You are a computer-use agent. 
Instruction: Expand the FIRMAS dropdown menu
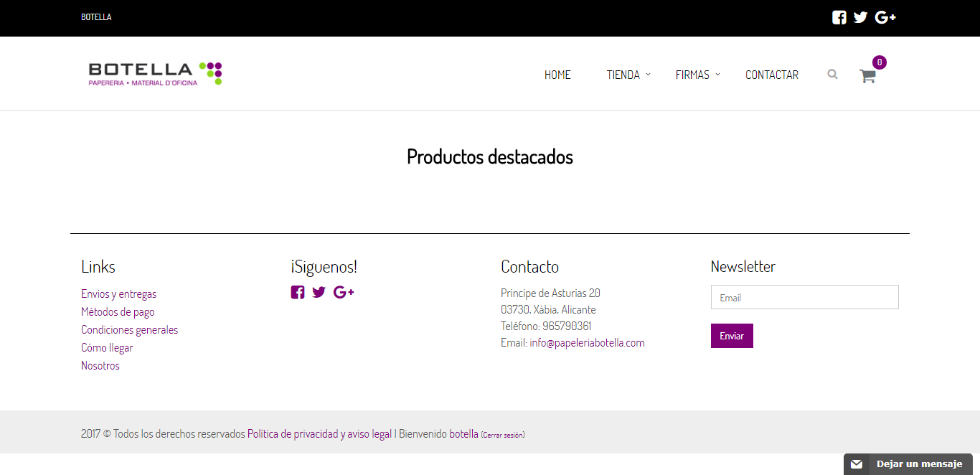697,75
